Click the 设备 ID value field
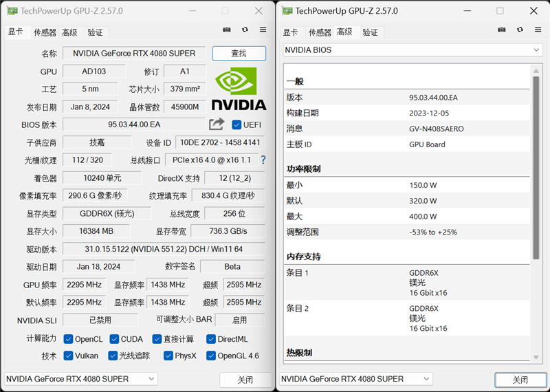 [220, 142]
